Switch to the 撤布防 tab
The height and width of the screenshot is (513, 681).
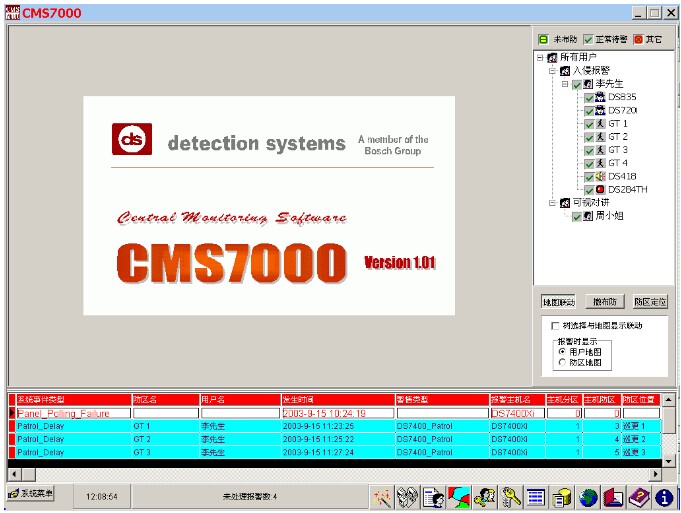(605, 301)
